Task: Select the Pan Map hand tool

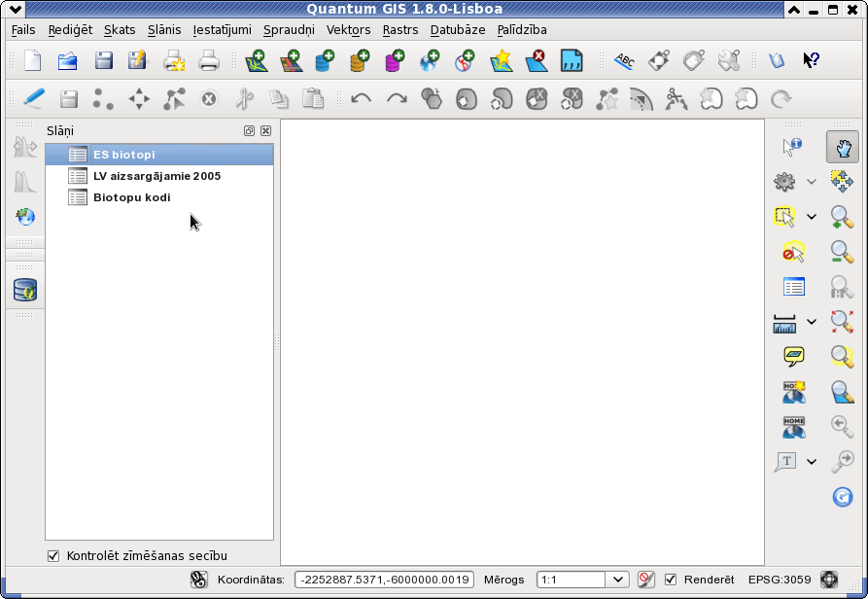Action: pyautogui.click(x=842, y=147)
